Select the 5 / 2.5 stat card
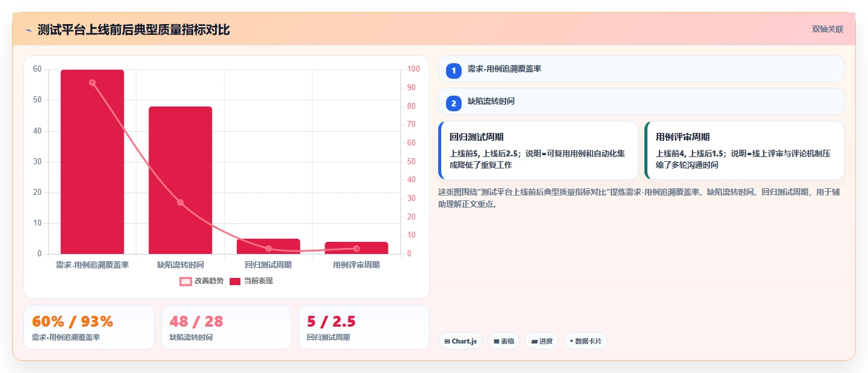This screenshot has width=868, height=373. [x=364, y=327]
